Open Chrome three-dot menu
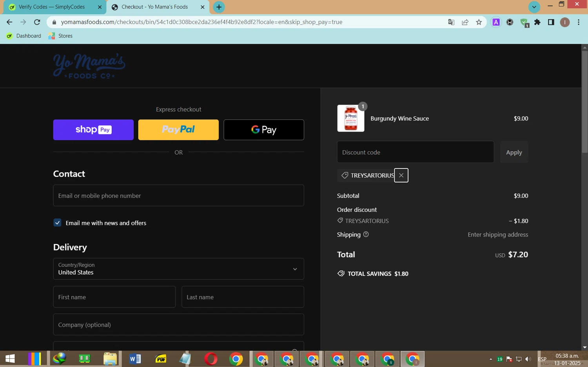 pyautogui.click(x=579, y=22)
